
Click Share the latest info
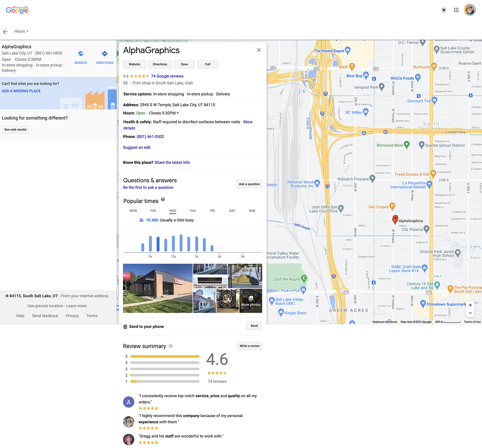click(172, 163)
